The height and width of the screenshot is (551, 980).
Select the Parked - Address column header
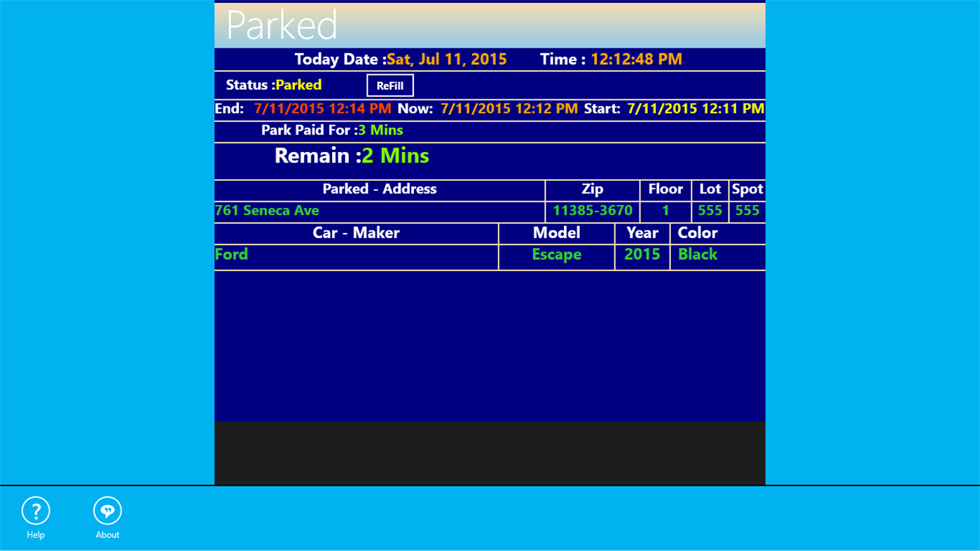[x=379, y=188]
